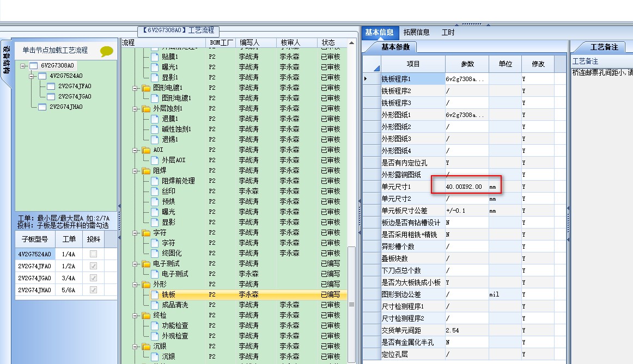The height and width of the screenshot is (364, 633).
Task: Click the 编写人 column header
Action: click(x=255, y=43)
